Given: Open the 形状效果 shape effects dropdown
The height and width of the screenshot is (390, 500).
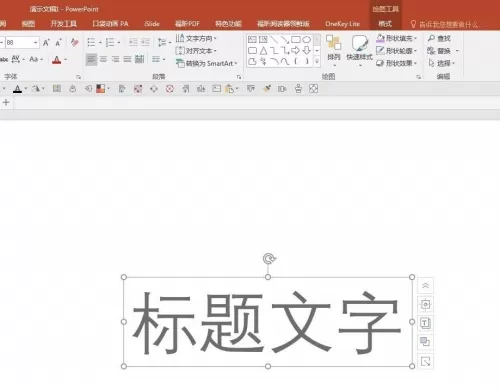Looking at the screenshot, I should [x=397, y=63].
